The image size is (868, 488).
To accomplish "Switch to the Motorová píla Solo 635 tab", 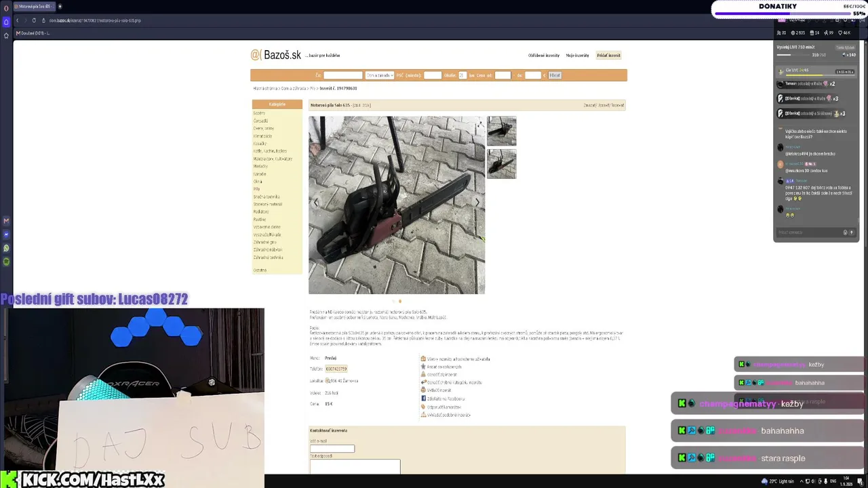I will coord(34,7).
